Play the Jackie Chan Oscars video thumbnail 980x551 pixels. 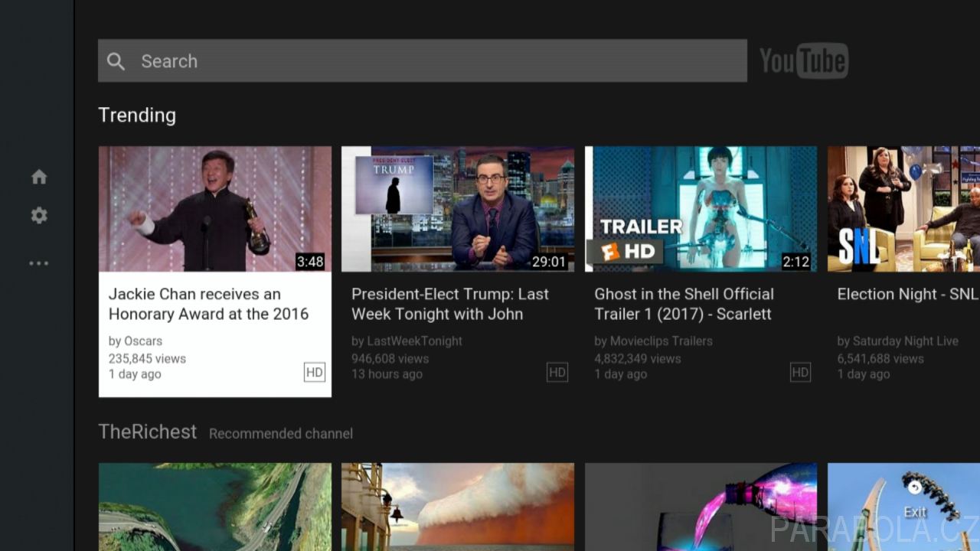click(x=215, y=209)
